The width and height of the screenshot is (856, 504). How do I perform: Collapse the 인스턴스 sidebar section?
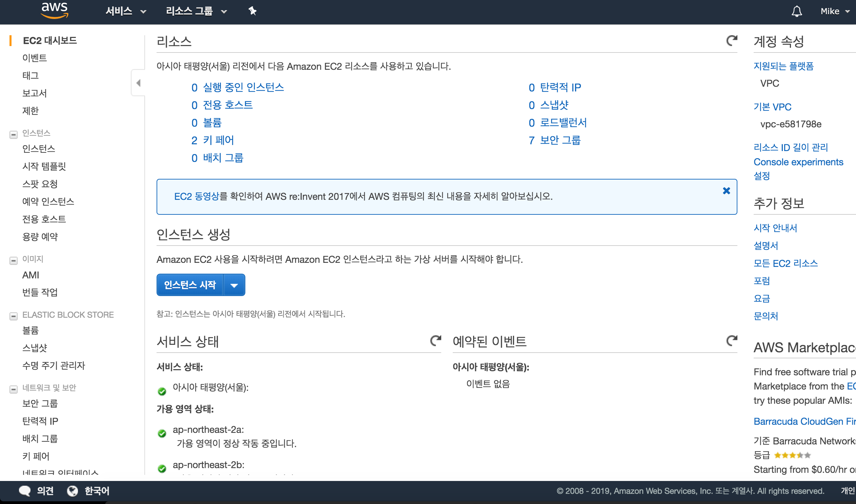(x=14, y=135)
